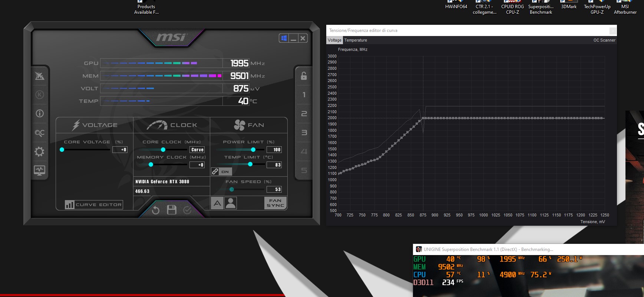Click the UNIGINE Superposition Benchmark window title
The width and height of the screenshot is (644, 297).
click(x=488, y=249)
